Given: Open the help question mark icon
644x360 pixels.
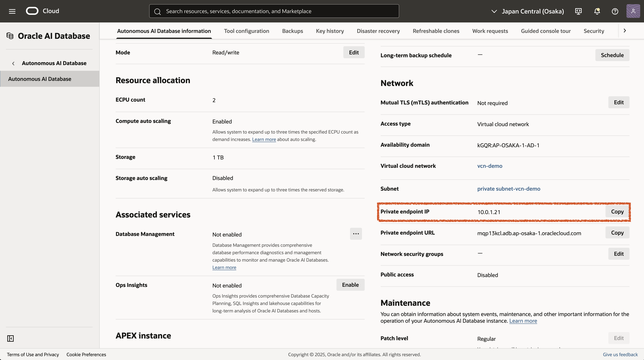Looking at the screenshot, I should [x=615, y=11].
